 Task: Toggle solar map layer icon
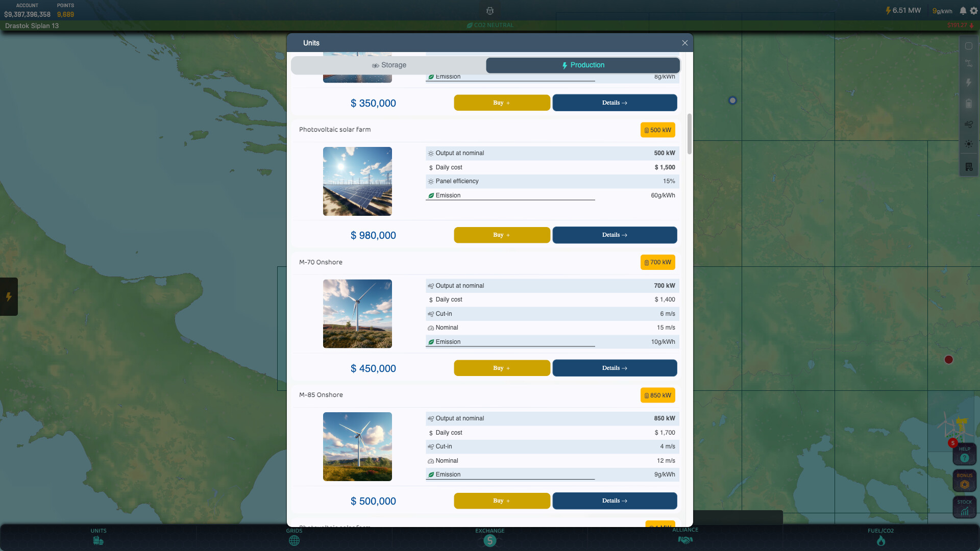click(x=969, y=144)
